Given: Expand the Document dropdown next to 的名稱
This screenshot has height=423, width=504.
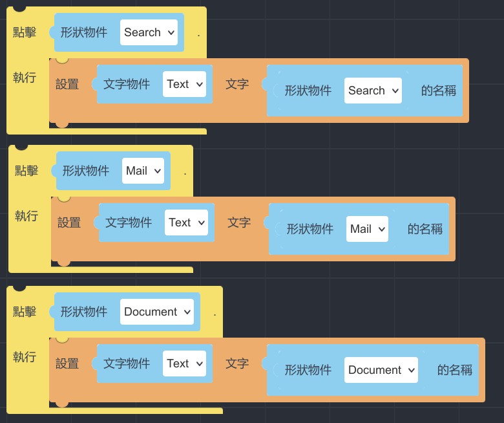Looking at the screenshot, I should point(381,370).
